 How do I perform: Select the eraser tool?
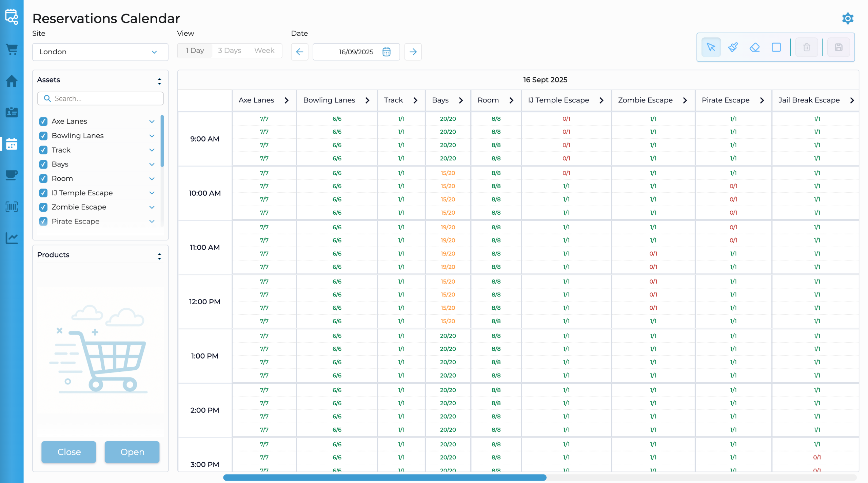coord(754,47)
